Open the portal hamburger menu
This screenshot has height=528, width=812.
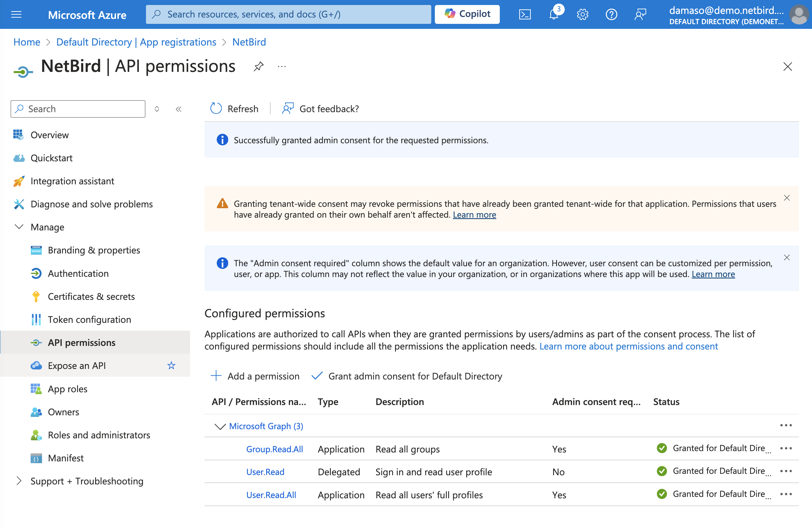pos(16,14)
